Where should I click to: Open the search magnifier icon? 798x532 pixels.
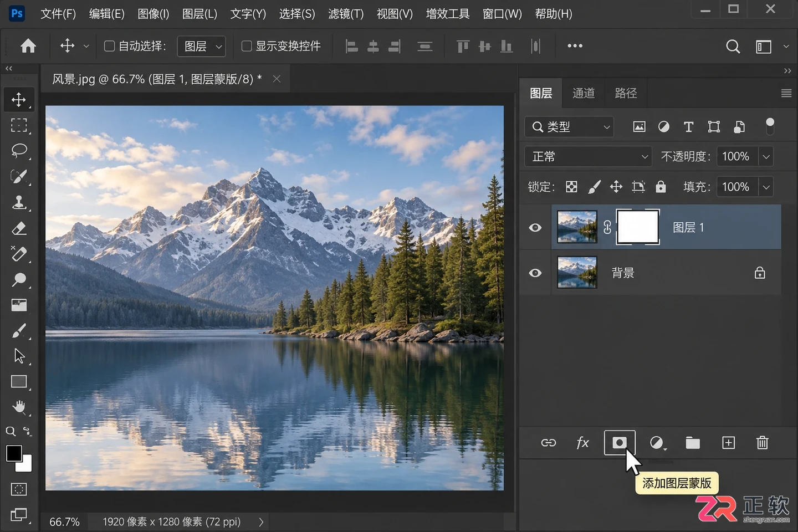coord(733,47)
